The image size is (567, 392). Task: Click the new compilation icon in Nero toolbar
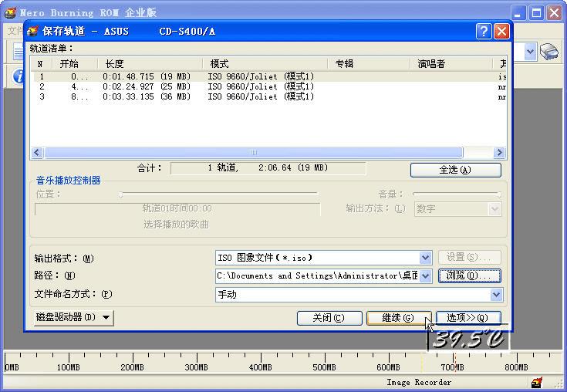(18, 52)
